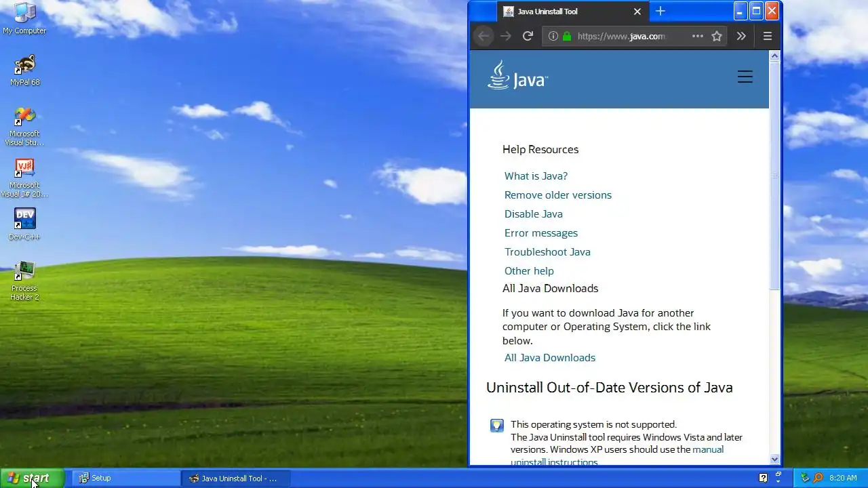Bookmark this page with star icon
Image resolution: width=868 pixels, height=488 pixels.
717,36
